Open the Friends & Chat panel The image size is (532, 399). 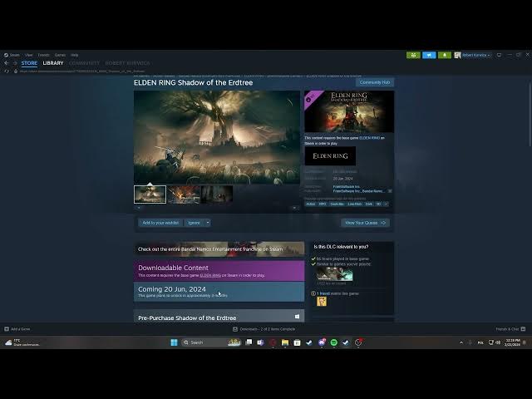pyautogui.click(x=507, y=329)
